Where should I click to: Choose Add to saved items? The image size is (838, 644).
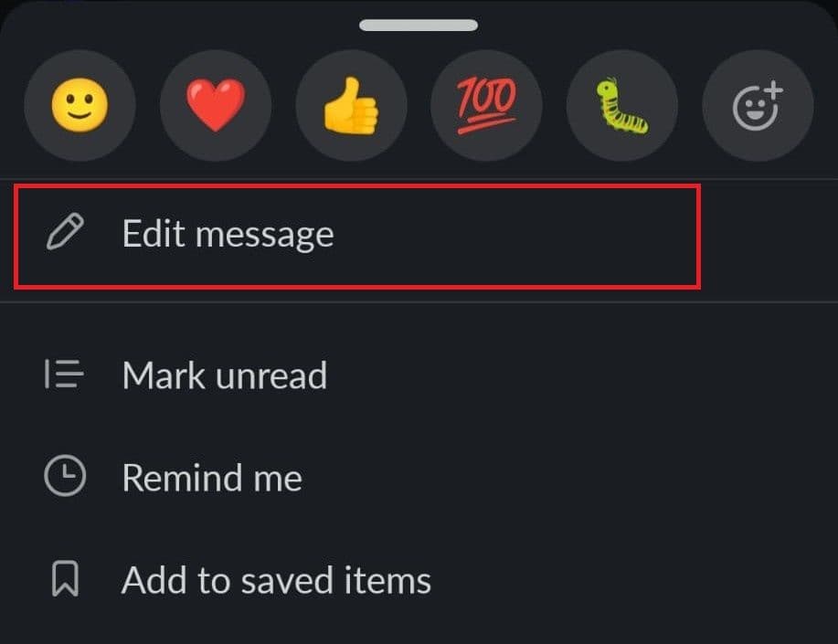pos(419,580)
